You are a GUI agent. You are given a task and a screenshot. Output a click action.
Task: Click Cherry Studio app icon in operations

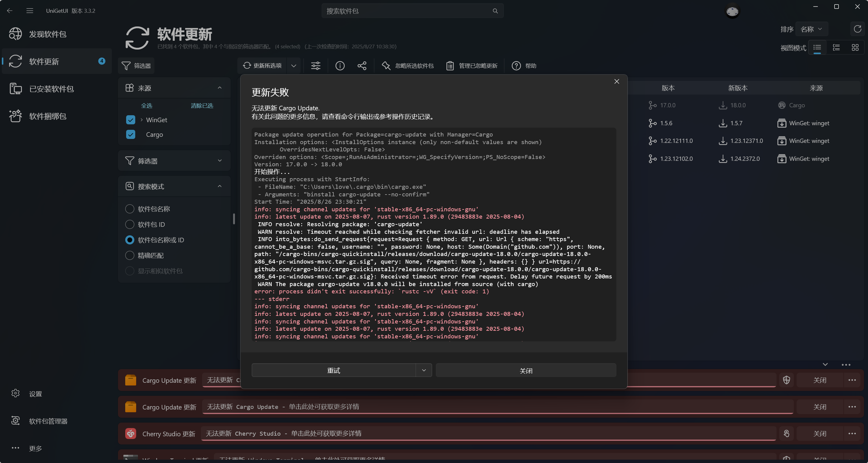(x=130, y=433)
